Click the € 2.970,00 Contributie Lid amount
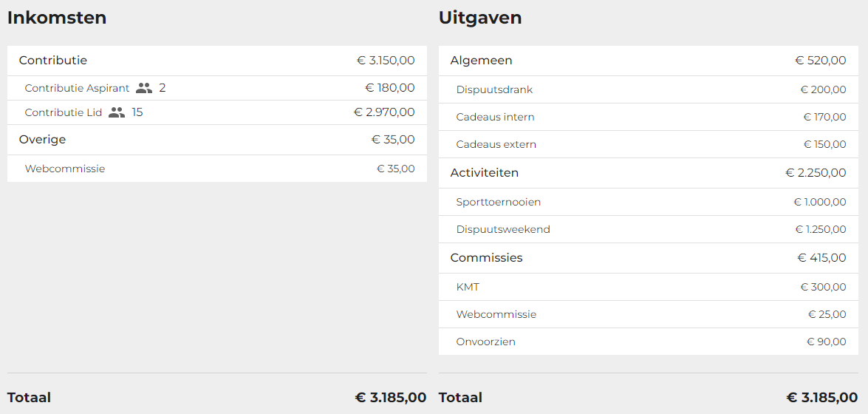The image size is (868, 414). (x=384, y=112)
